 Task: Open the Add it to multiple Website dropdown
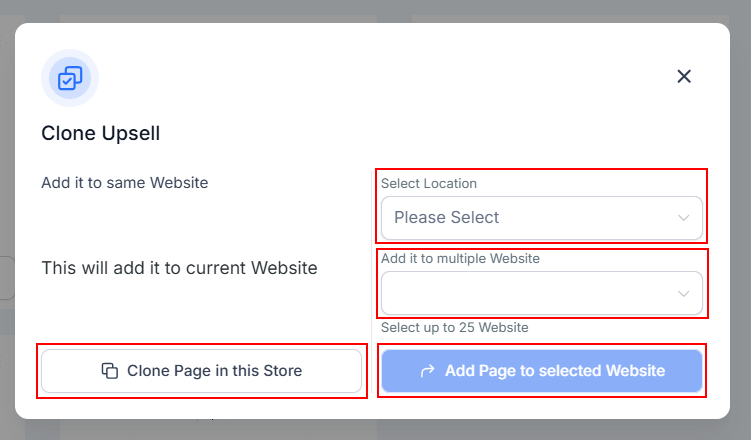pos(530,293)
